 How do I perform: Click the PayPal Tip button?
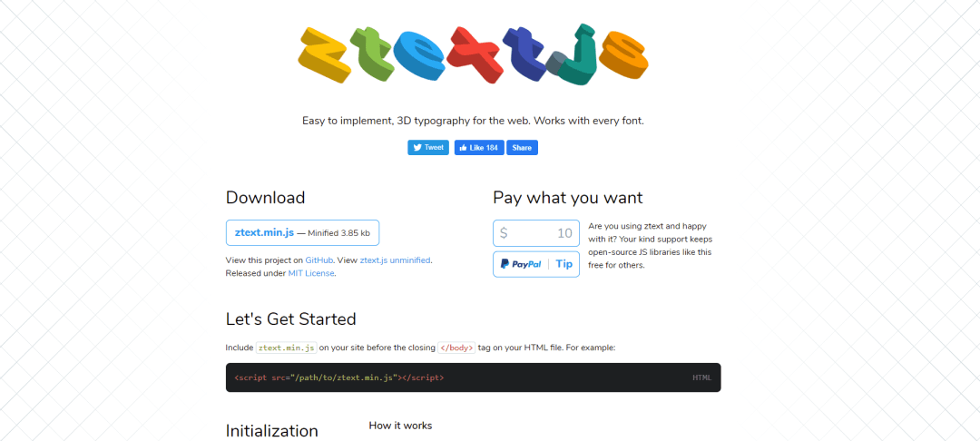coord(535,264)
